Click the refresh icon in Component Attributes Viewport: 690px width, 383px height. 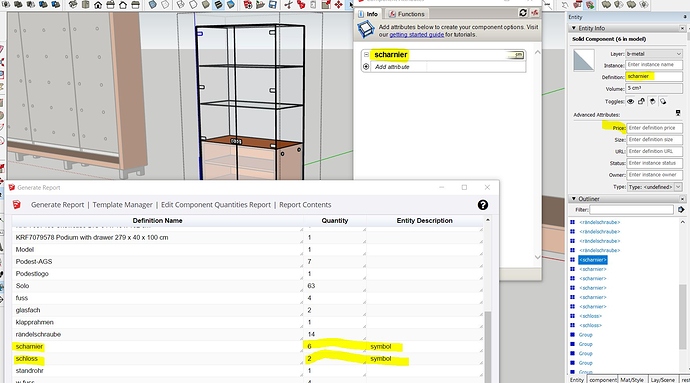click(x=523, y=13)
